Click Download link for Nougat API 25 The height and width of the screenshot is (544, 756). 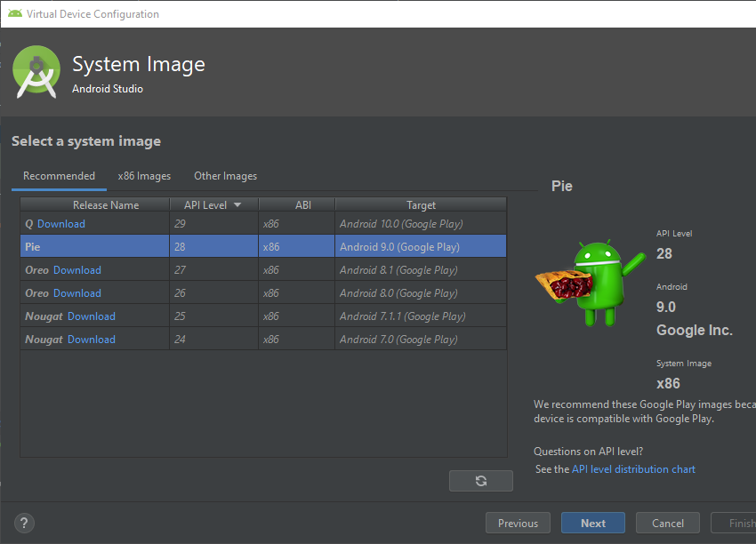click(x=92, y=316)
